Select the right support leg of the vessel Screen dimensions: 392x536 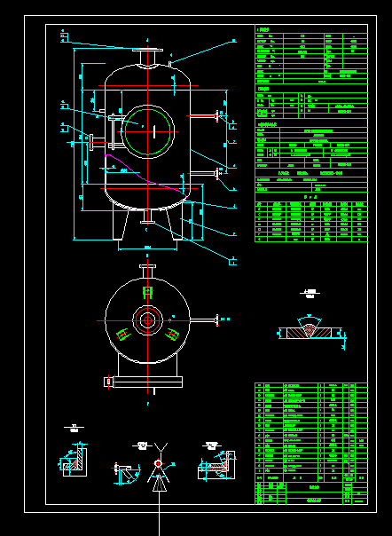pos(175,222)
